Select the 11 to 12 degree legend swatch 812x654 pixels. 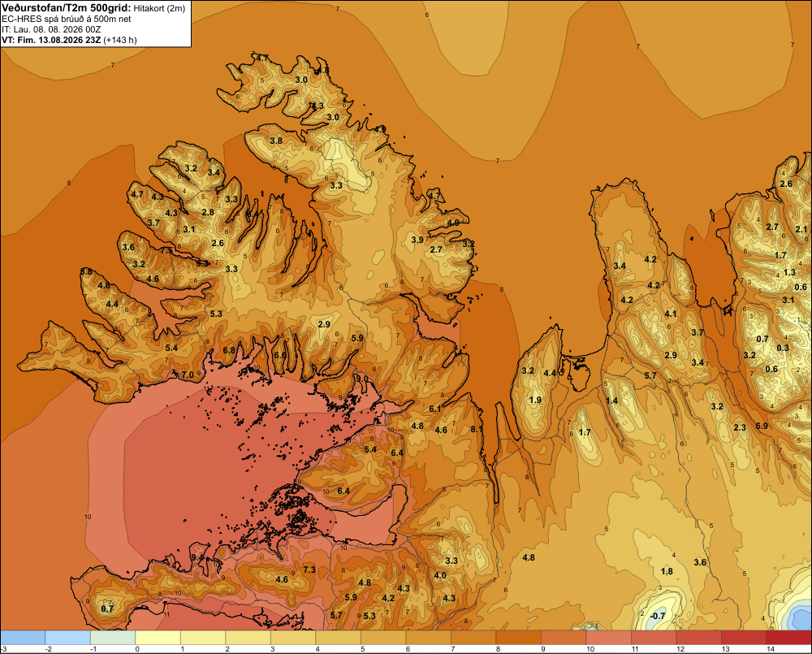coord(654,638)
